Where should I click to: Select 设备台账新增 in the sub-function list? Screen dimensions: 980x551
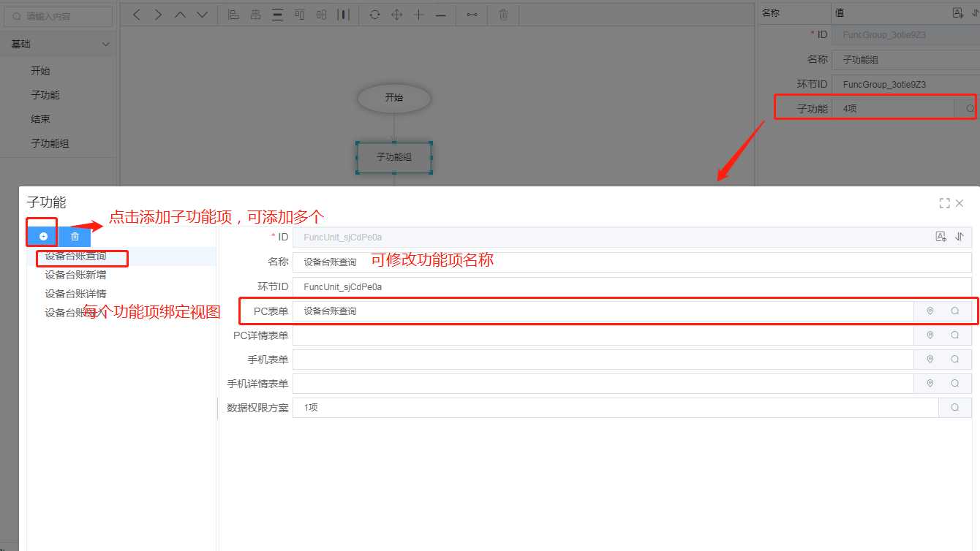[x=76, y=275]
